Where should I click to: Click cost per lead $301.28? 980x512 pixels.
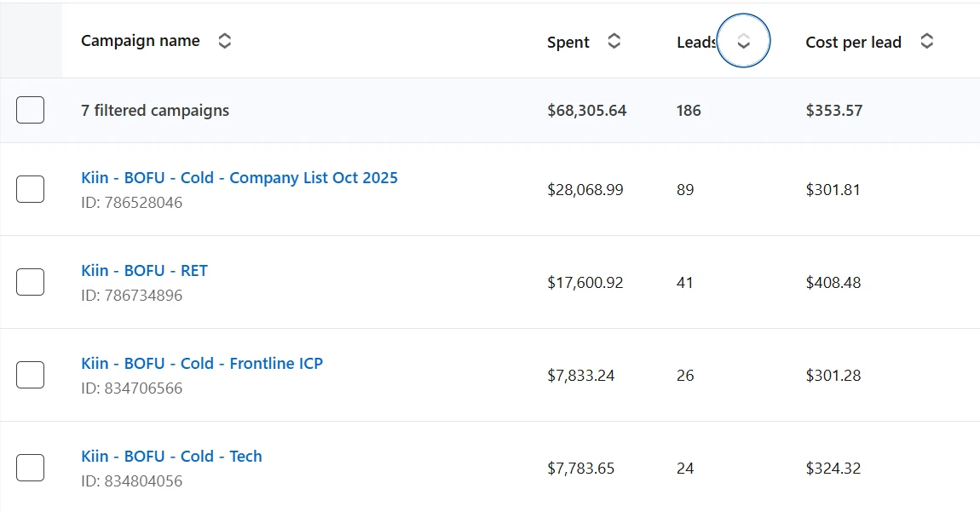point(833,375)
